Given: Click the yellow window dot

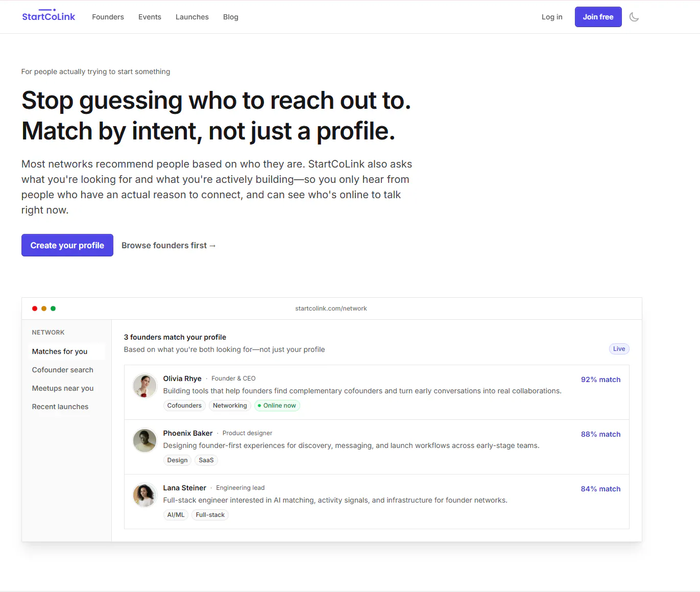Looking at the screenshot, I should [44, 309].
